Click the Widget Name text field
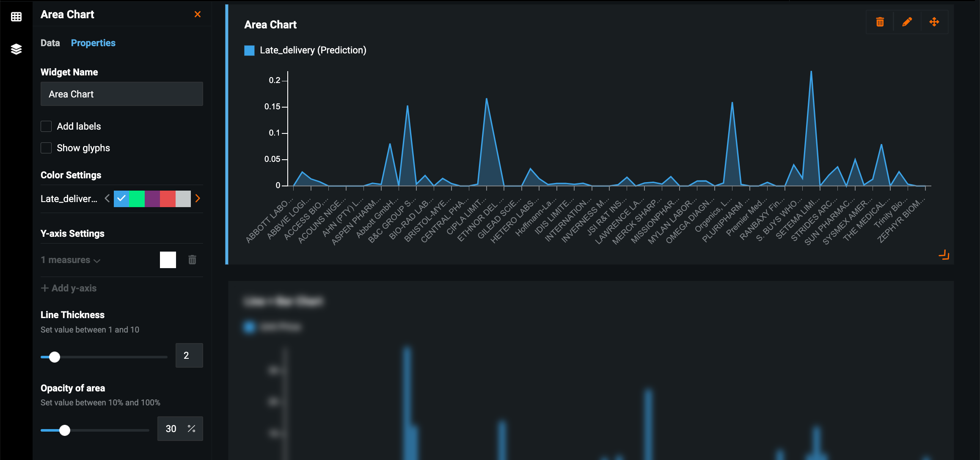This screenshot has height=460, width=980. point(121,94)
